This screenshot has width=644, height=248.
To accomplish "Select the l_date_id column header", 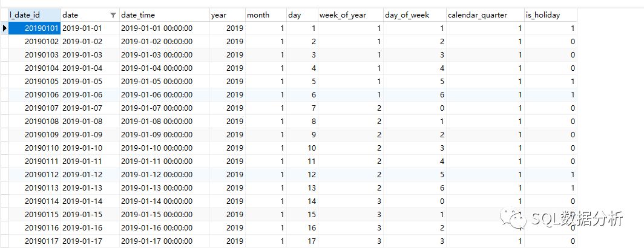I will [34, 15].
